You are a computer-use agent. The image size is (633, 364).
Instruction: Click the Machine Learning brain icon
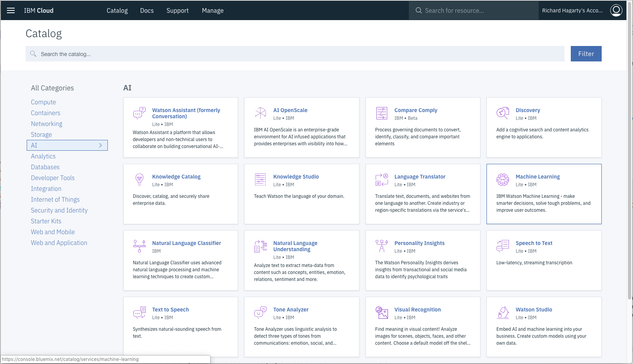[x=503, y=180]
